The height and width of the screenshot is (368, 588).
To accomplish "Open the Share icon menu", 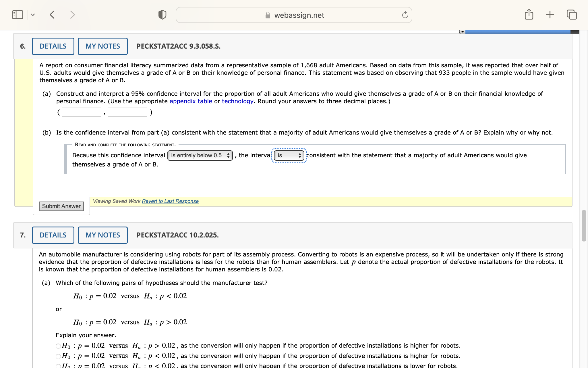I will (529, 14).
